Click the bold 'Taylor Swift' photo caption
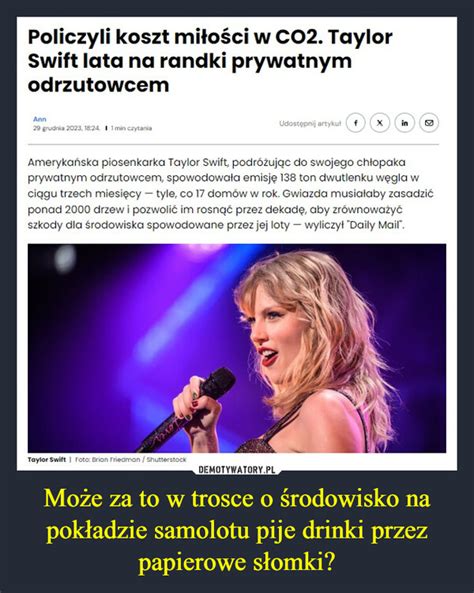This screenshot has height=593, width=474. pos(47,459)
